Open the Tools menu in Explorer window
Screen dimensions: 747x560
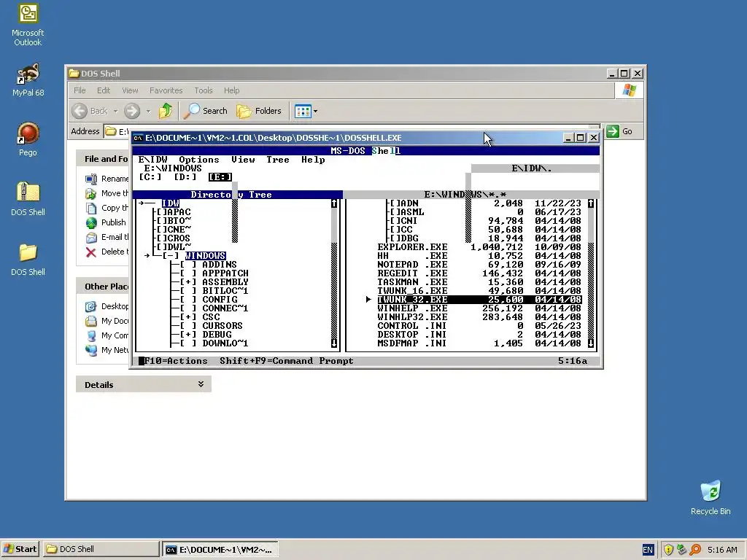[x=204, y=90]
